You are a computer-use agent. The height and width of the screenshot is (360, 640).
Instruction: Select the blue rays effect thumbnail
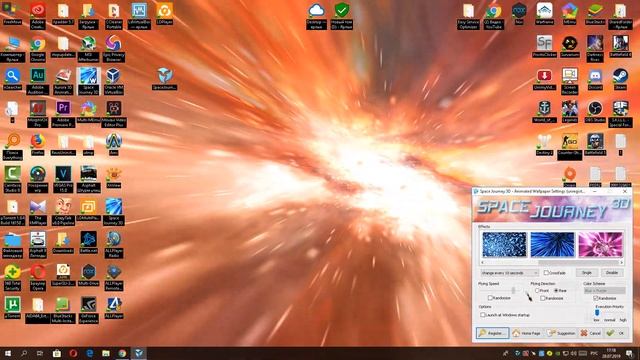pos(552,244)
